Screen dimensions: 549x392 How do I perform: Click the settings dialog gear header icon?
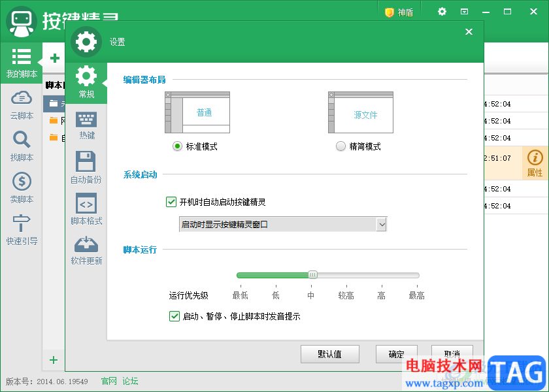pyautogui.click(x=86, y=42)
